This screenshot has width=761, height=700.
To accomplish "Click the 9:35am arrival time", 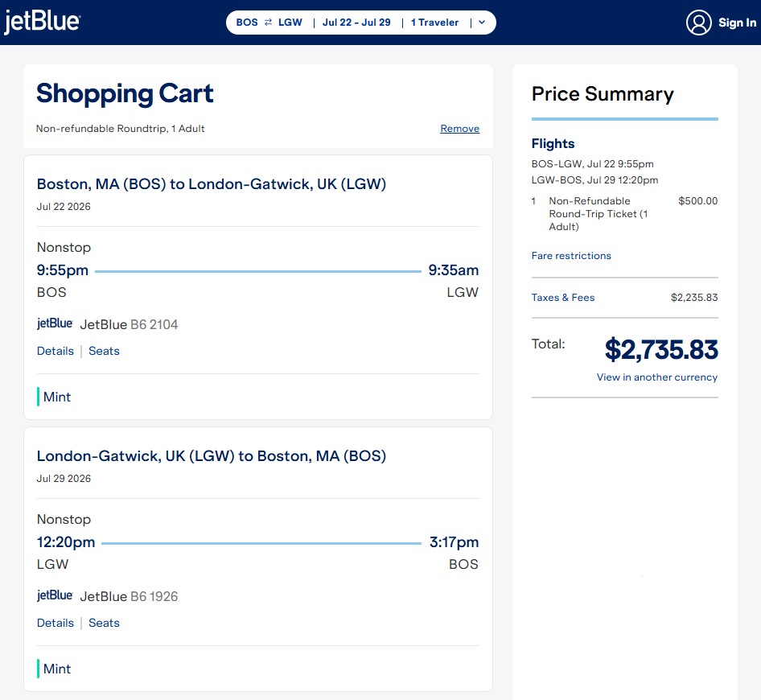I will pos(453,270).
